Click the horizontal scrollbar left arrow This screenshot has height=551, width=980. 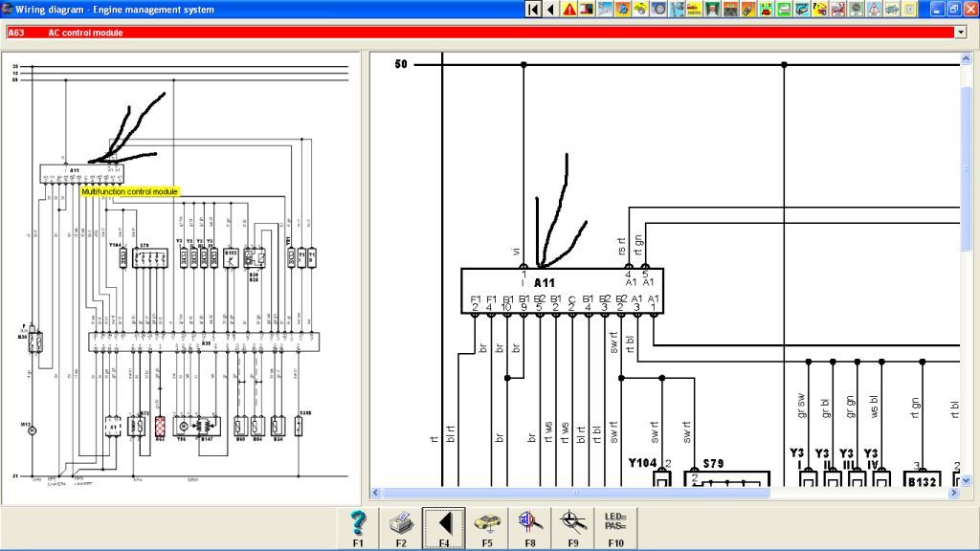pyautogui.click(x=375, y=493)
